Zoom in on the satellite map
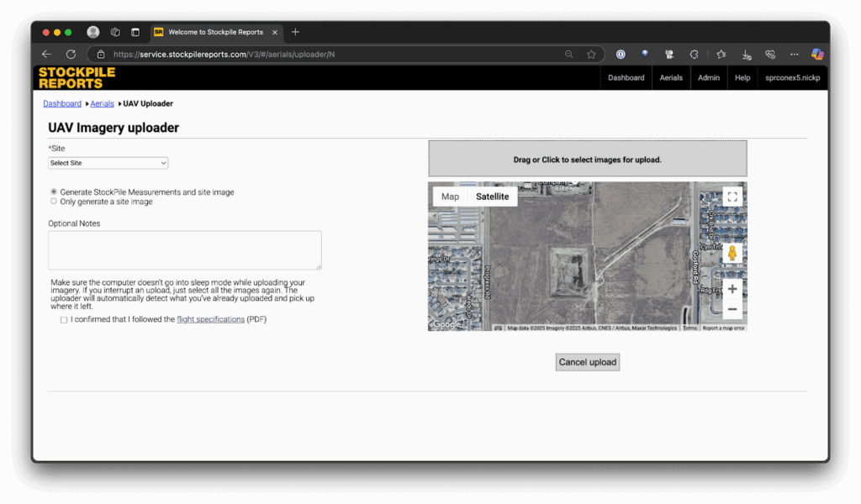Screen dimensions: 861x504 pos(732,289)
